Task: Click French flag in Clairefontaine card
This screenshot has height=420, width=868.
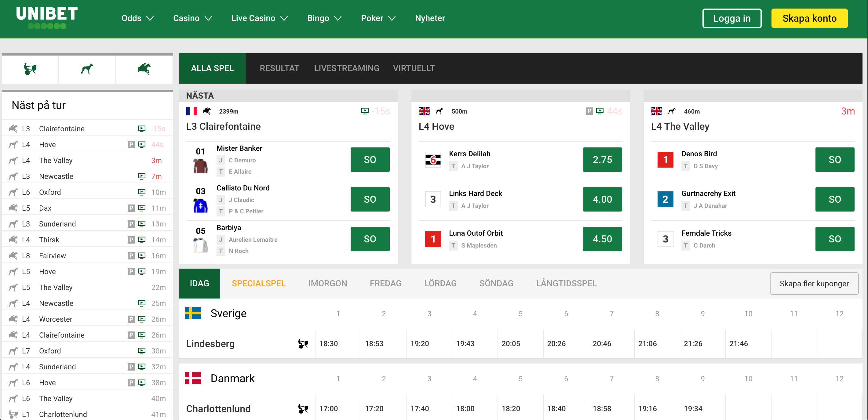Action: click(x=192, y=111)
